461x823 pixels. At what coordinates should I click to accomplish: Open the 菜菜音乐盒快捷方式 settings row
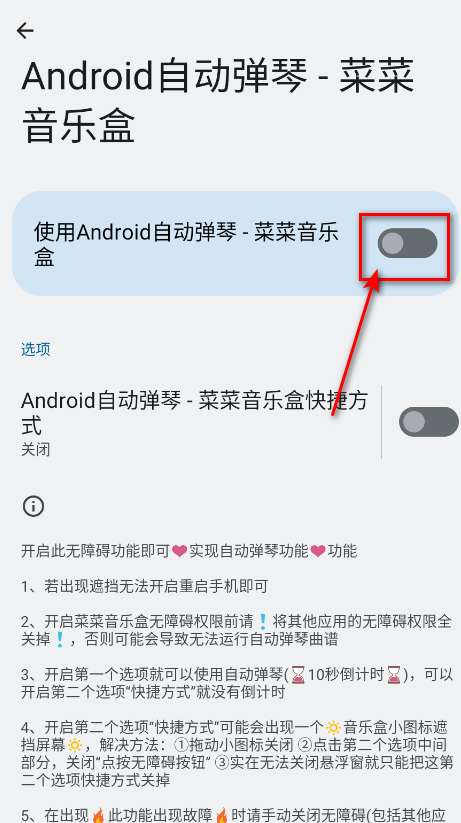coord(194,422)
